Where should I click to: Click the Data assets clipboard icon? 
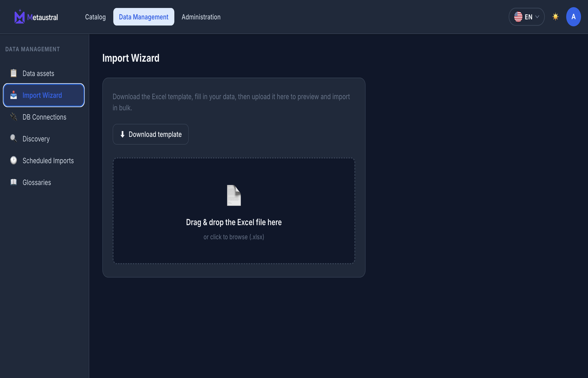click(x=14, y=73)
